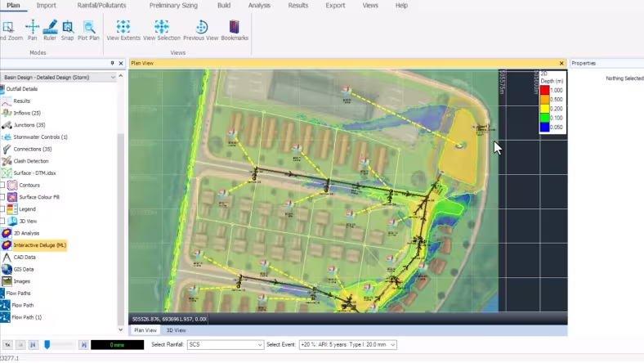Screen dimensions: 644x363
Task: Open the Analysis ribbon tab
Action: [x=259, y=6]
